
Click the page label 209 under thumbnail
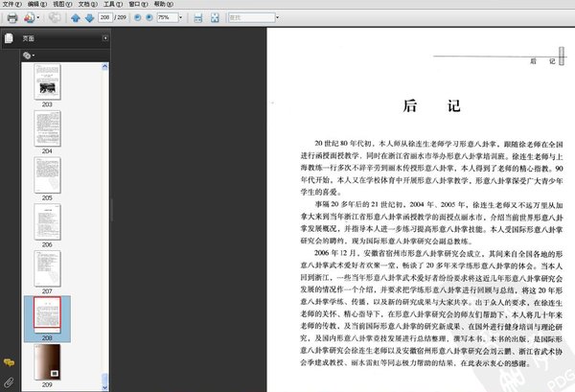(47, 384)
